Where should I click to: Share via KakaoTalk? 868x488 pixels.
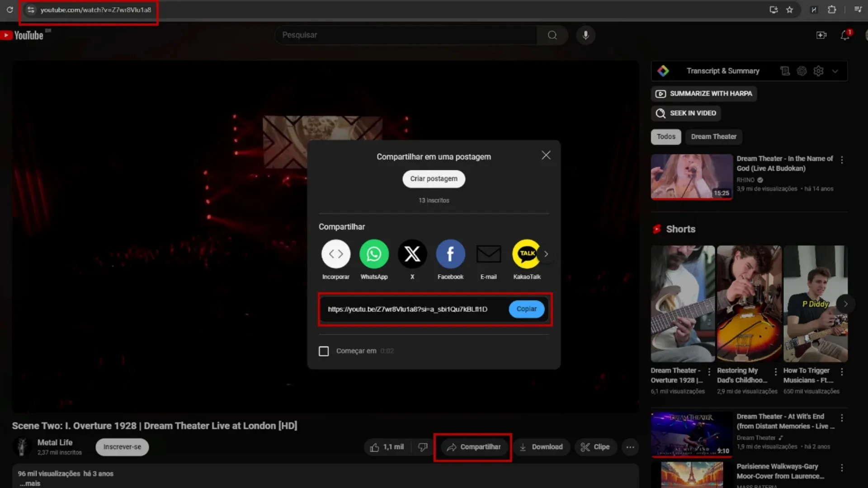coord(527,253)
